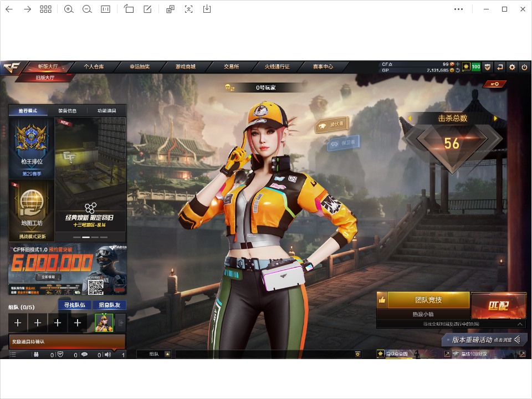Click the swap player icon beside 0号玩家
Image resolution: width=532 pixels, height=399 pixels.
[229, 88]
